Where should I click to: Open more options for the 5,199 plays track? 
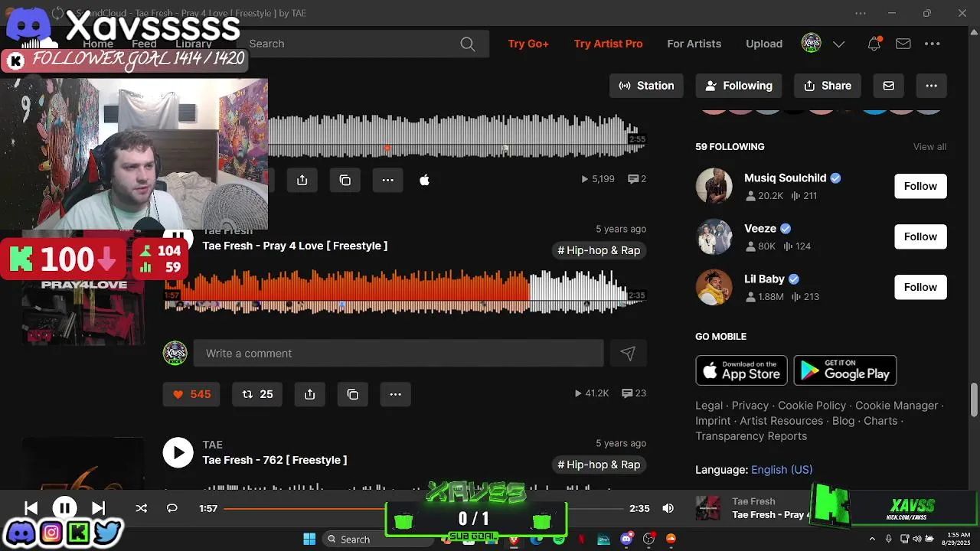pos(388,180)
